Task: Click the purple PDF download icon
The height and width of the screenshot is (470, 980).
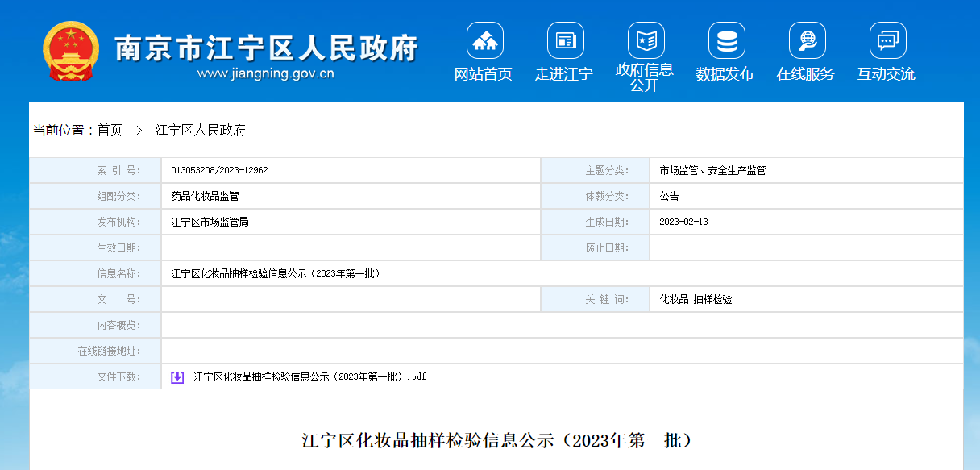Action: (177, 376)
